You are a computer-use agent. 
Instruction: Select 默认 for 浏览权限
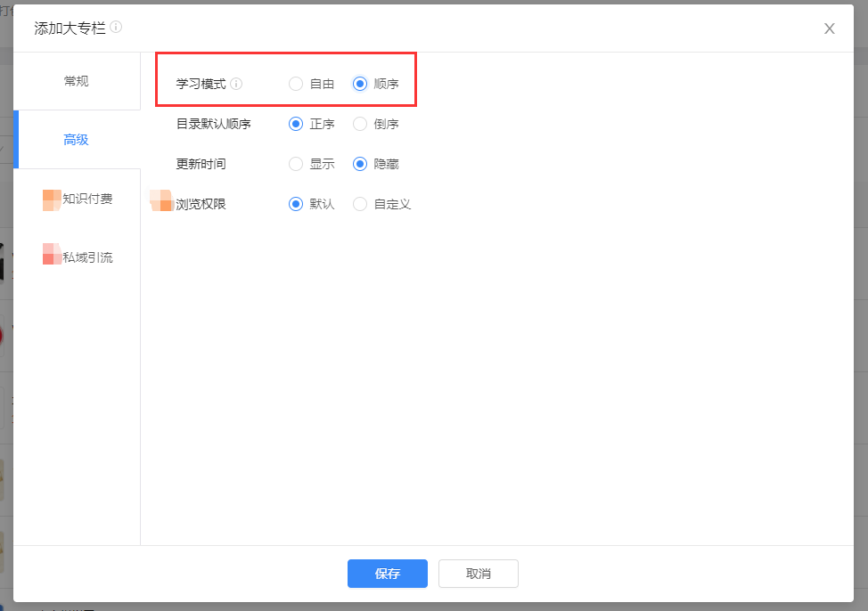click(296, 205)
